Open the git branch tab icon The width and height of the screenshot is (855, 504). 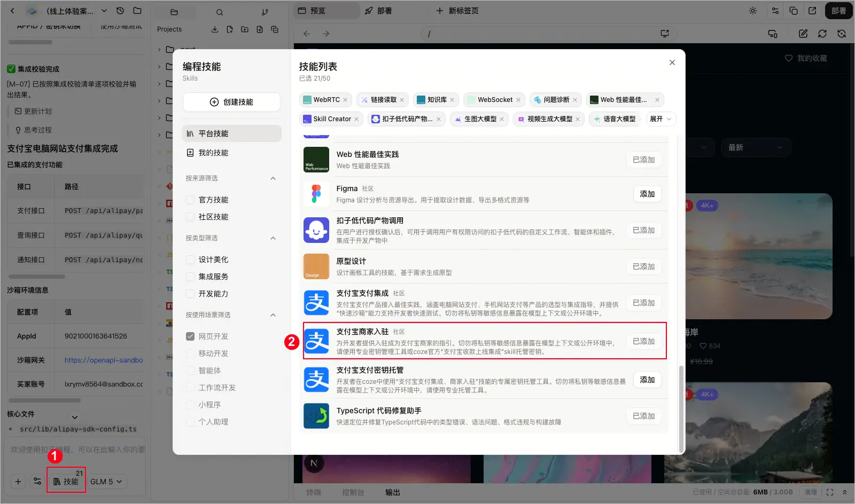[265, 12]
